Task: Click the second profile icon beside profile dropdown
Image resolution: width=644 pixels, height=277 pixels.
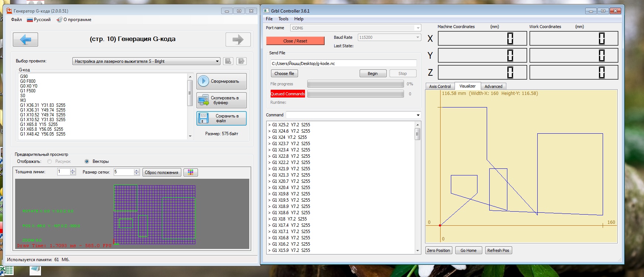Action: point(241,61)
